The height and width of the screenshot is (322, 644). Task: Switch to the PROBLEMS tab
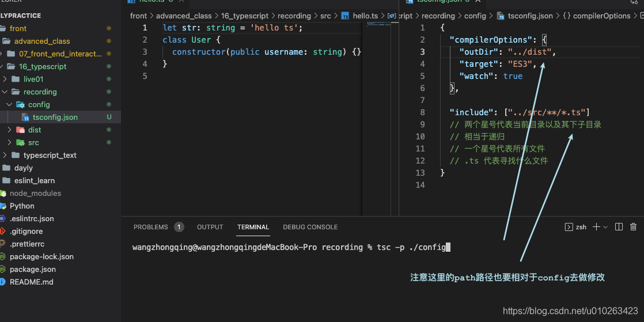151,227
